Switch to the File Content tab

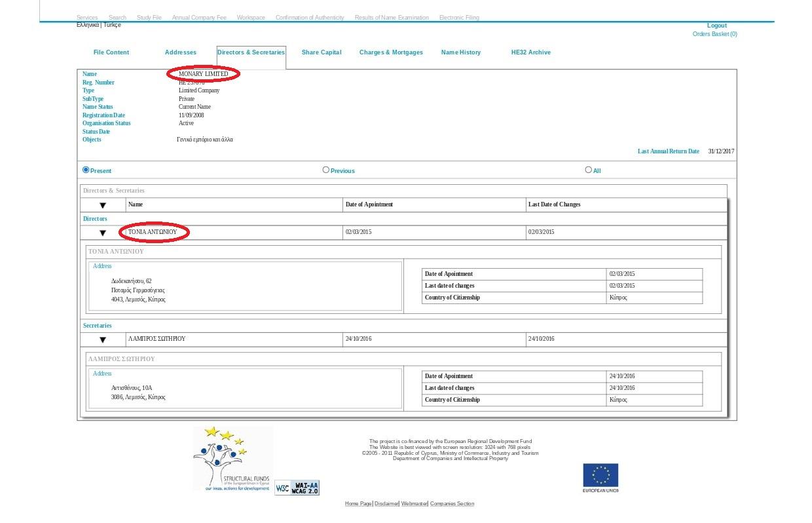[x=111, y=52]
